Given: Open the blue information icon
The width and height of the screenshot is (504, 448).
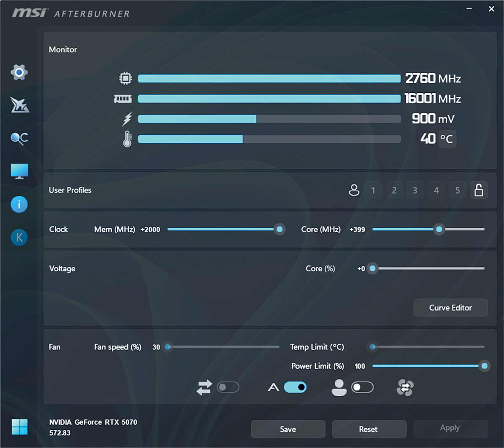Looking at the screenshot, I should [19, 204].
